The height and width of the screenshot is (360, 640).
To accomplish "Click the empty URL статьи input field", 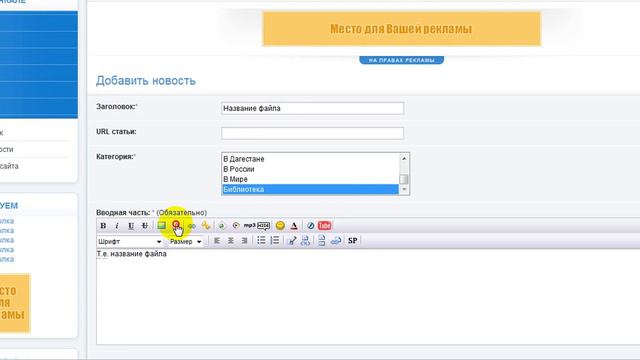I will coord(313,133).
